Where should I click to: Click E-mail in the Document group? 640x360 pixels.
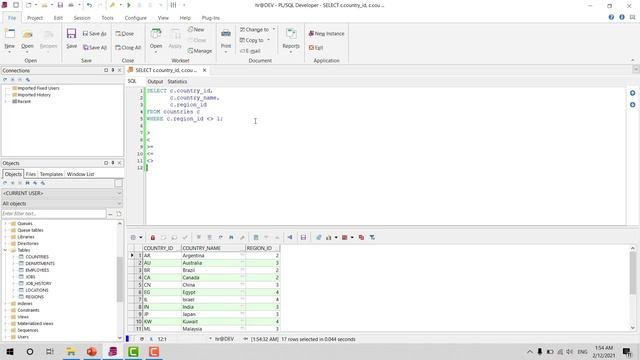pos(250,51)
